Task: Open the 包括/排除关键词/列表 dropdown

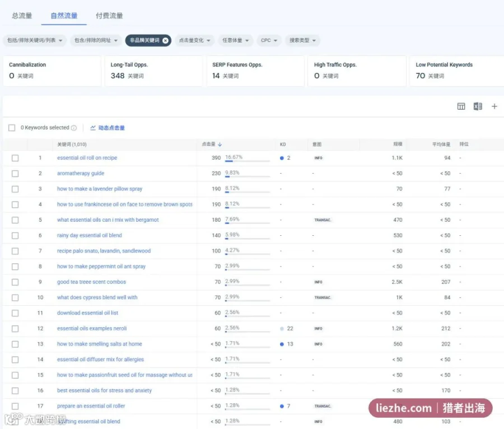Action: click(35, 40)
